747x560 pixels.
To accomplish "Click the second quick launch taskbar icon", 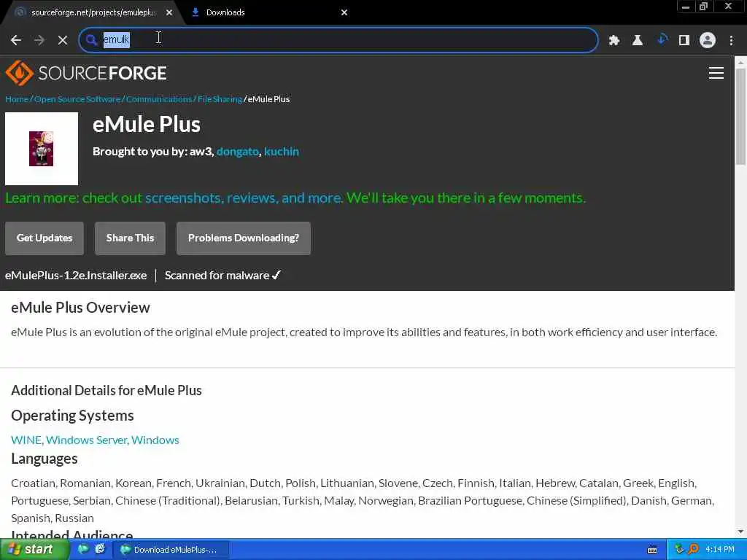I will point(100,550).
